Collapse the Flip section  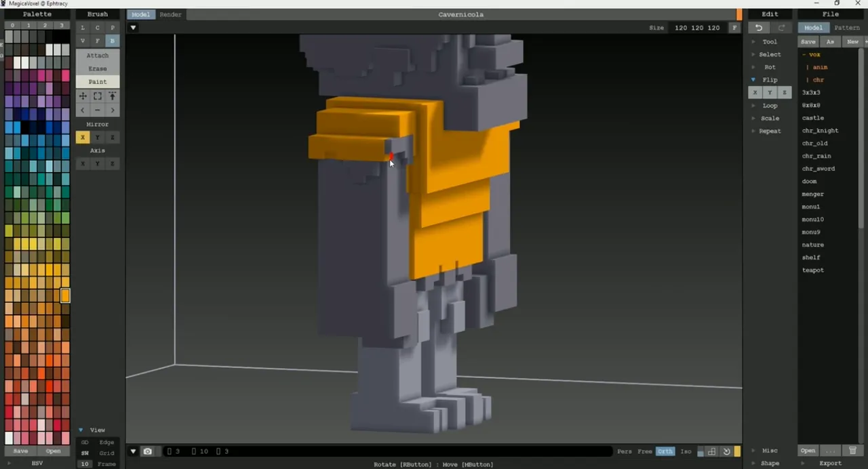click(x=770, y=79)
